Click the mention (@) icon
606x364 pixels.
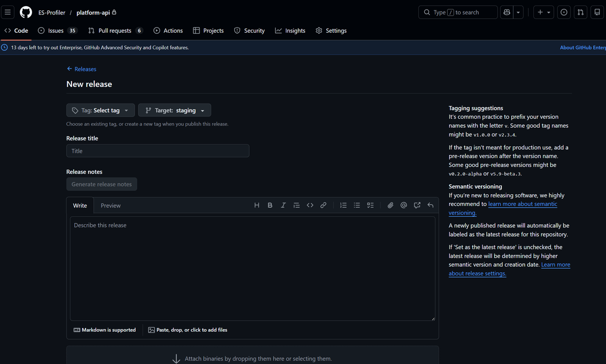404,205
